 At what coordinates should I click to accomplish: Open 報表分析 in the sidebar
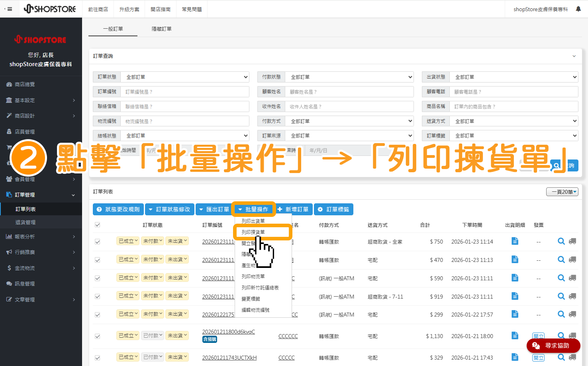click(x=24, y=237)
